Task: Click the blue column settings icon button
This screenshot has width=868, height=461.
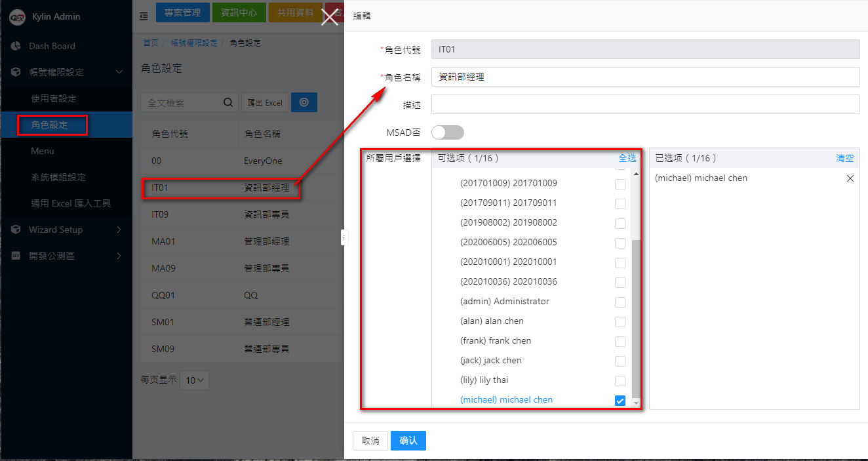Action: click(304, 102)
